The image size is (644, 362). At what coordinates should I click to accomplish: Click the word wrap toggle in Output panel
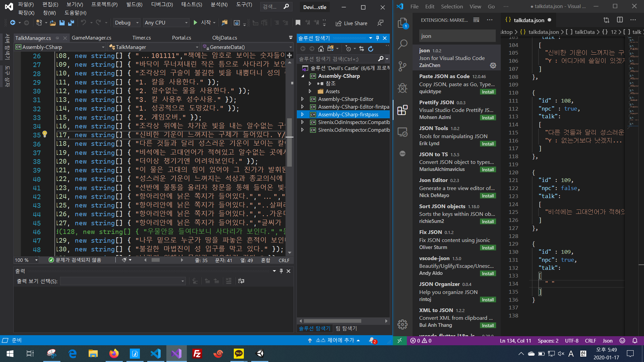(x=241, y=281)
